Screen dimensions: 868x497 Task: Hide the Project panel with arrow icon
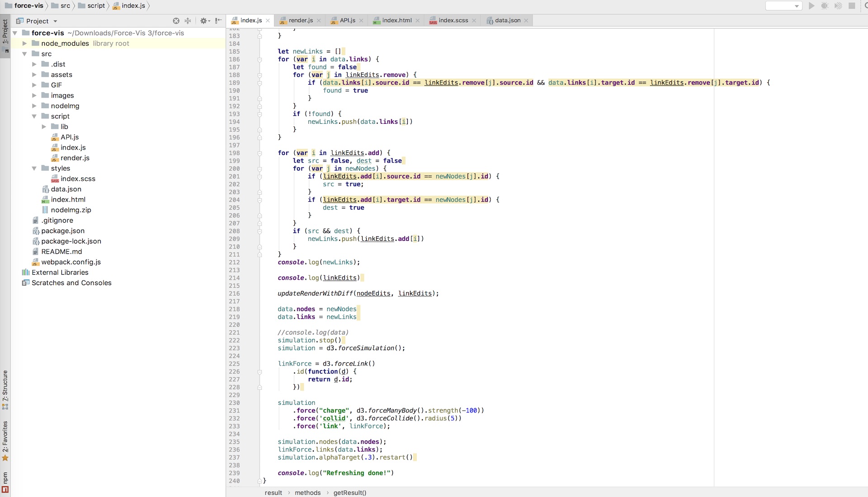click(x=218, y=21)
